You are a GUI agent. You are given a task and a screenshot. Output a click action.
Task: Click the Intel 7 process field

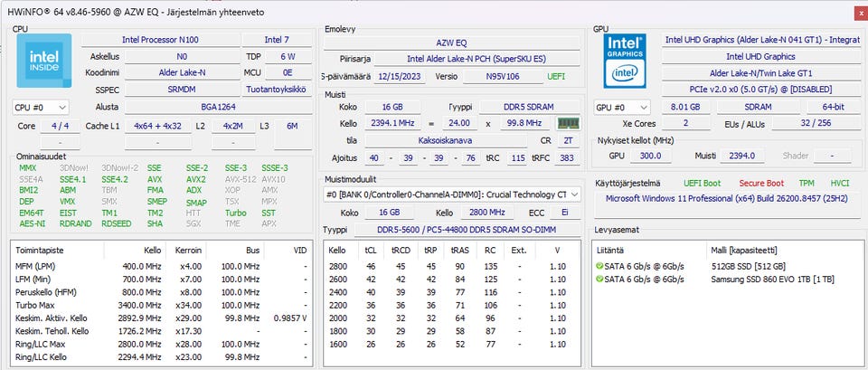point(277,40)
